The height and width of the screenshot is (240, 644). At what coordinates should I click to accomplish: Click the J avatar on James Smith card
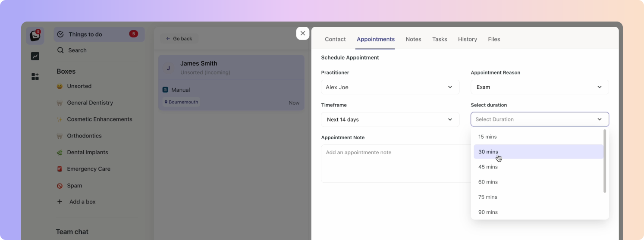pyautogui.click(x=168, y=68)
